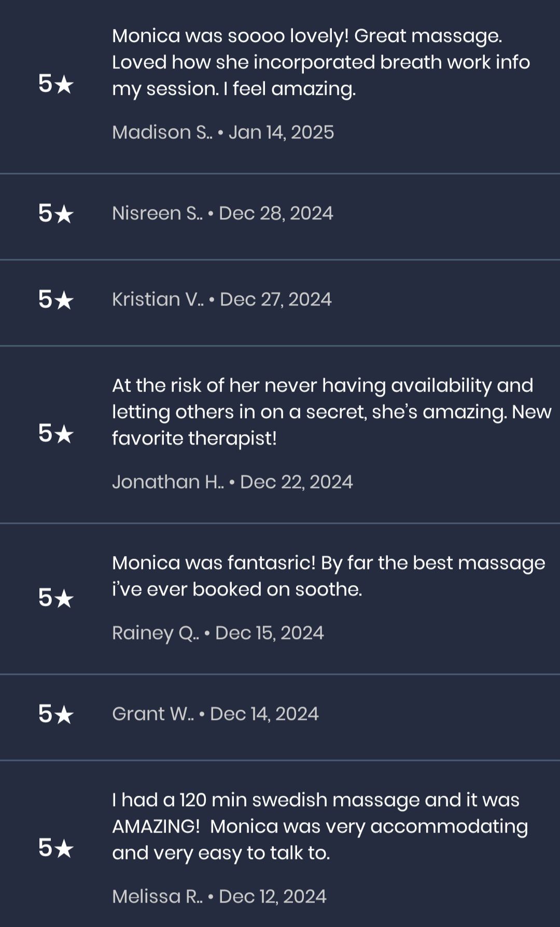Tap the star icon on Jonathan H.'s review
The width and height of the screenshot is (560, 927).
pos(56,434)
